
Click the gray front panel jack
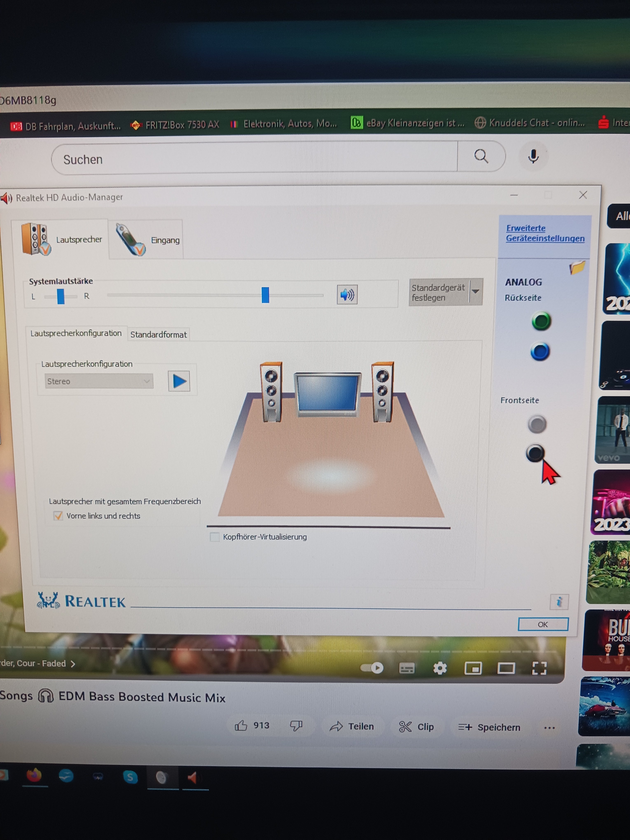pyautogui.click(x=537, y=424)
